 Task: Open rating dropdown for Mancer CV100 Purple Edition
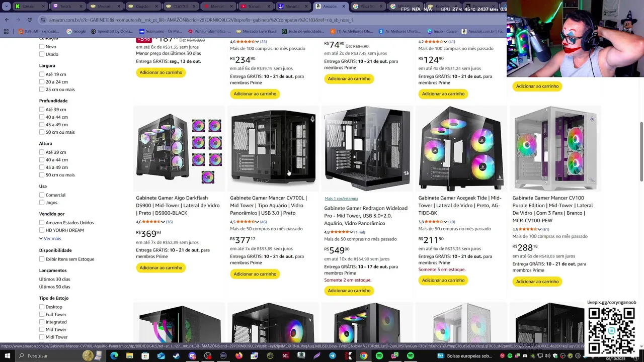(x=539, y=229)
